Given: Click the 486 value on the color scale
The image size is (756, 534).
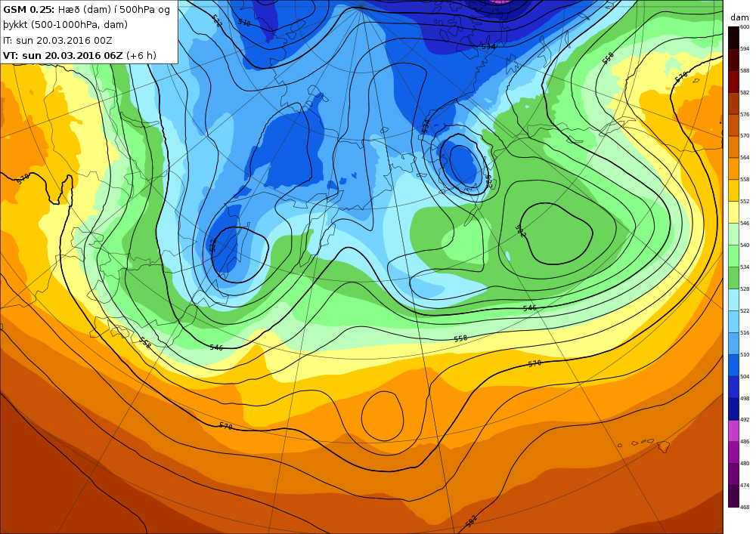Looking at the screenshot, I should pos(745,442).
